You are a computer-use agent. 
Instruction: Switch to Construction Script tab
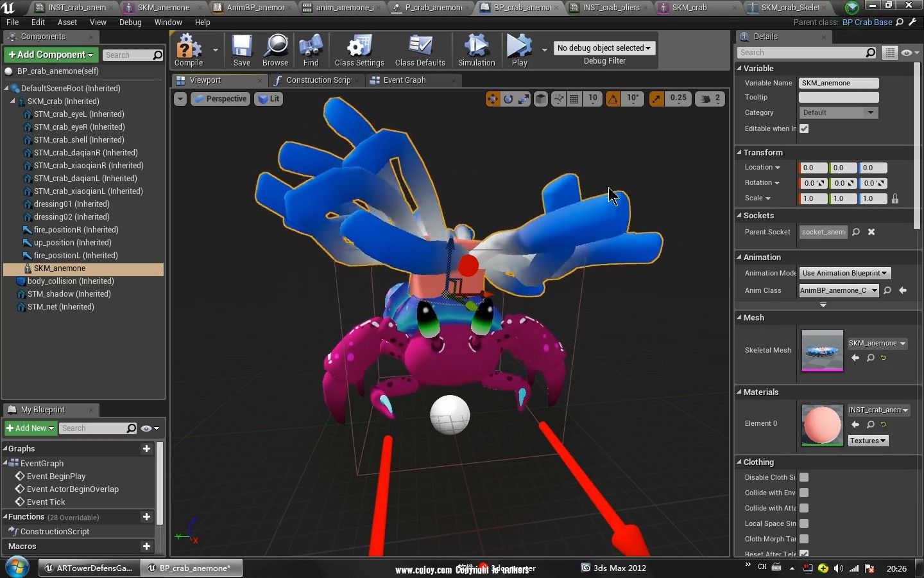[318, 80]
